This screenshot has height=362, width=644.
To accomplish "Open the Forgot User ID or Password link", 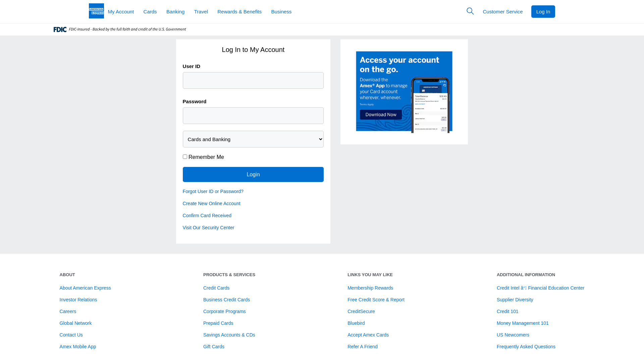I will [213, 191].
